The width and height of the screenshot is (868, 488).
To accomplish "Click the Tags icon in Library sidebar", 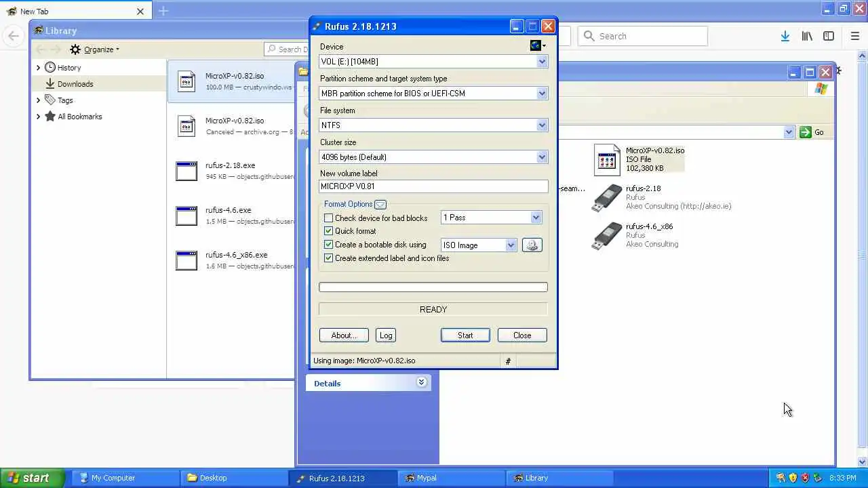I will [x=50, y=100].
